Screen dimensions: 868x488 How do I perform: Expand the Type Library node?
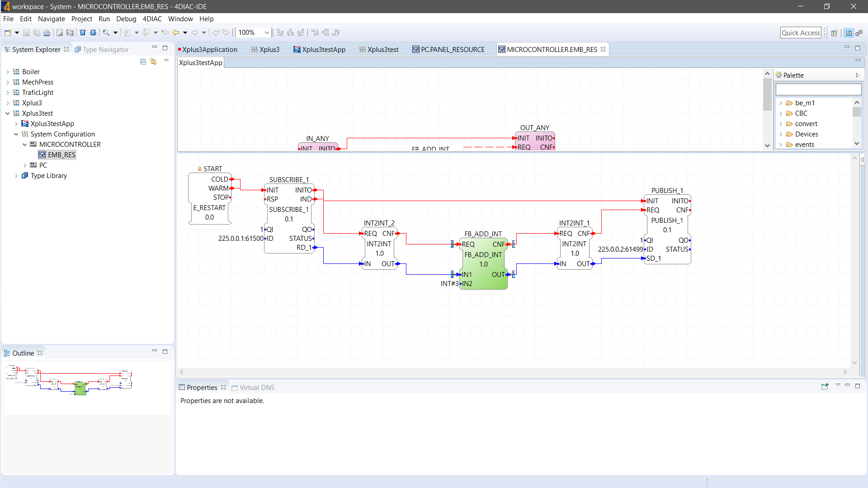click(16, 176)
